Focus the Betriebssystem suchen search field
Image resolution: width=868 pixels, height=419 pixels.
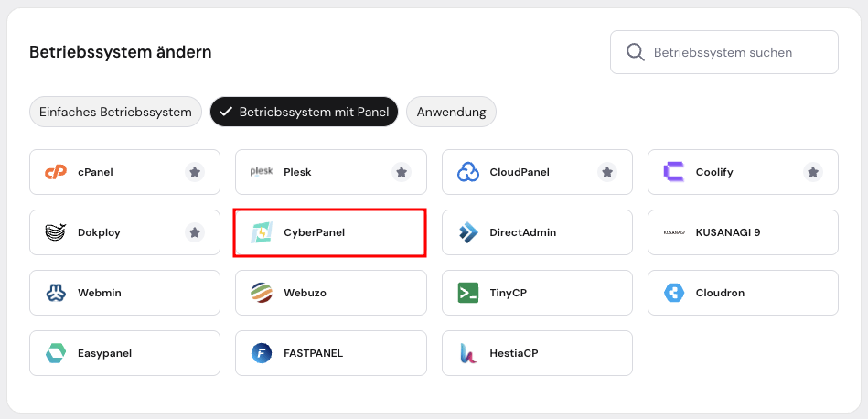coord(724,52)
